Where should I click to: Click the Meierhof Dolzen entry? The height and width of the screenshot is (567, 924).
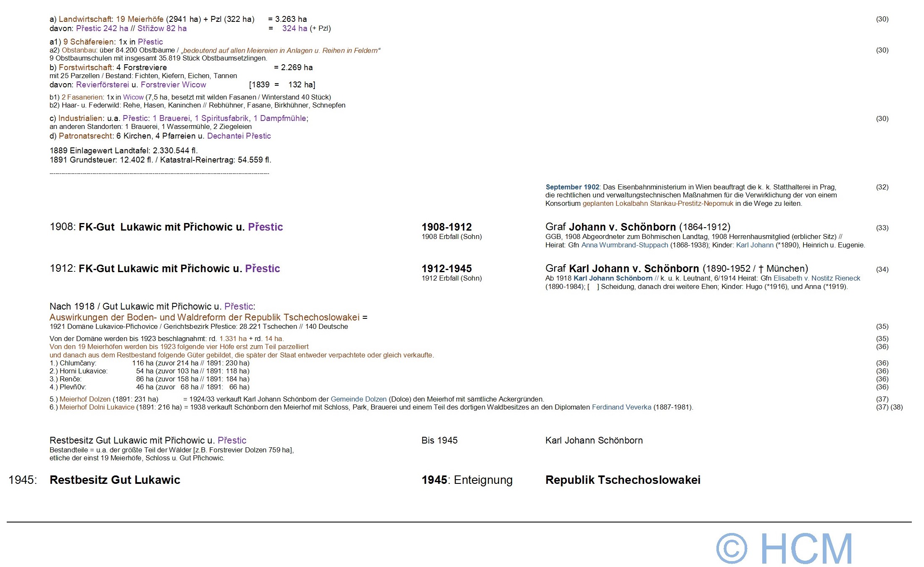(85, 399)
